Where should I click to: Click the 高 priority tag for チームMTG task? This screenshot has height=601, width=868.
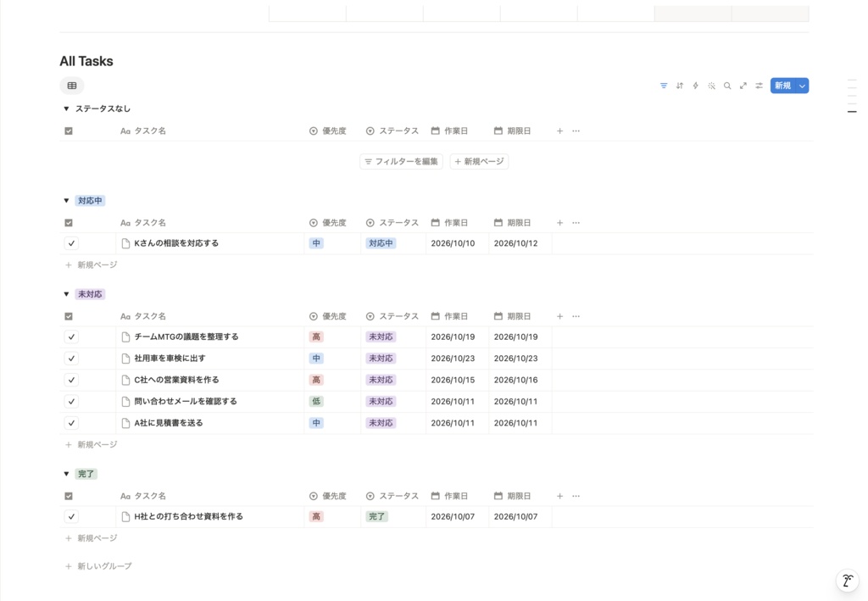pyautogui.click(x=316, y=337)
